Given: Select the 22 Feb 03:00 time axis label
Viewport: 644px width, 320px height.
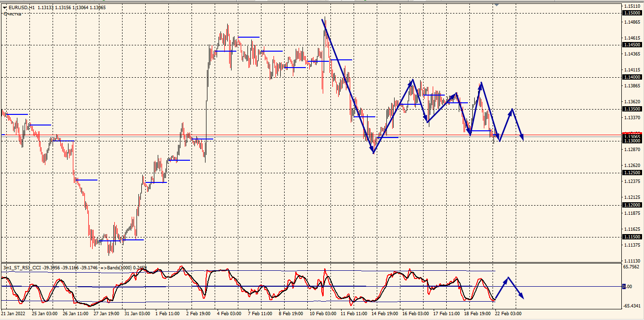Looking at the screenshot, I should click(508, 314).
